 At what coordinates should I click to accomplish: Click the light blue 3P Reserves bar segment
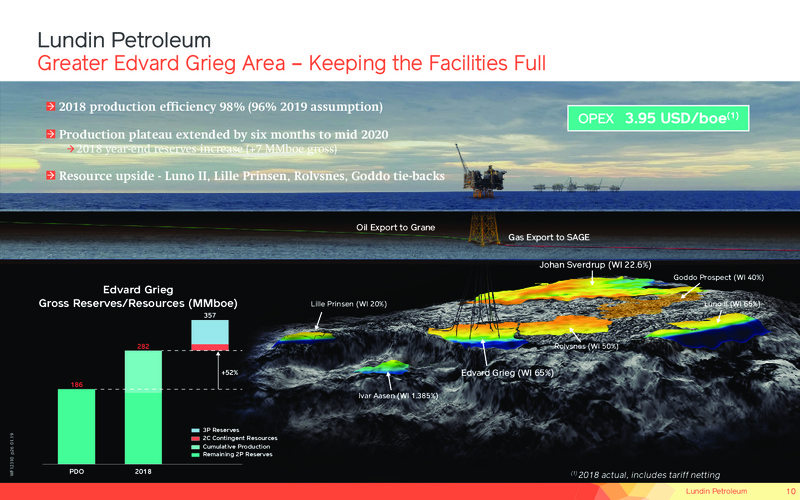click(210, 332)
